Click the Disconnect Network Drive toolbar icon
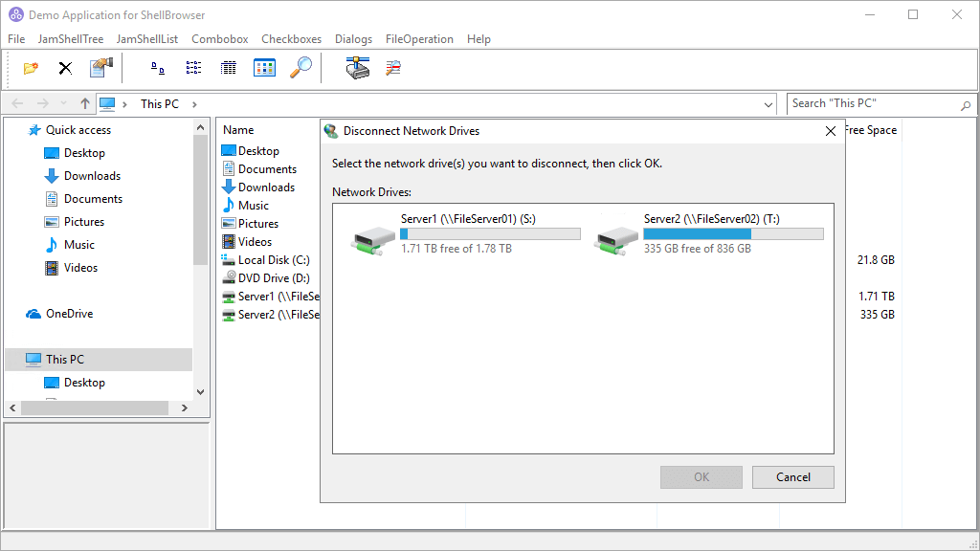 [x=392, y=68]
